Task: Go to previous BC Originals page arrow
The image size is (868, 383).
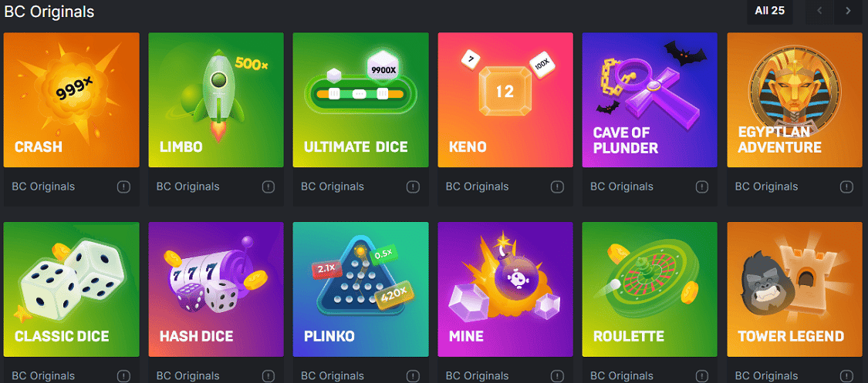Action: 820,11
